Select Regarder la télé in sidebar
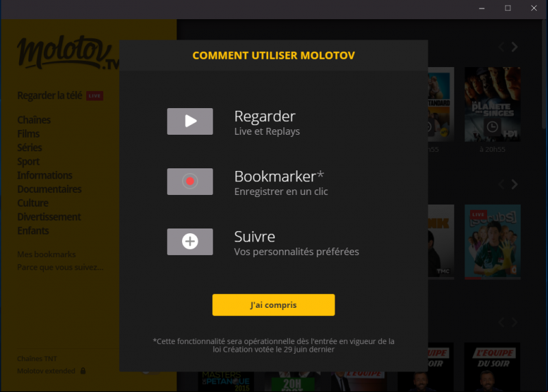Image resolution: width=548 pixels, height=392 pixels. 50,95
